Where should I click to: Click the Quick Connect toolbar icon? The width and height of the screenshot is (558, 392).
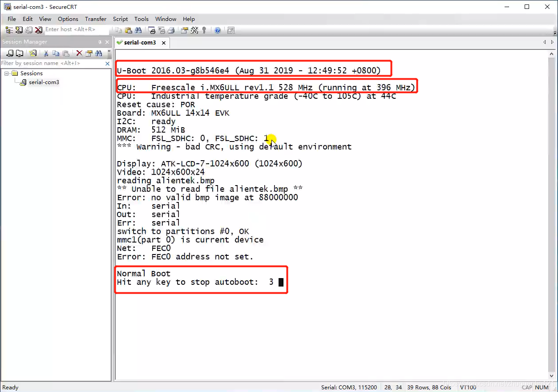pyautogui.click(x=19, y=30)
